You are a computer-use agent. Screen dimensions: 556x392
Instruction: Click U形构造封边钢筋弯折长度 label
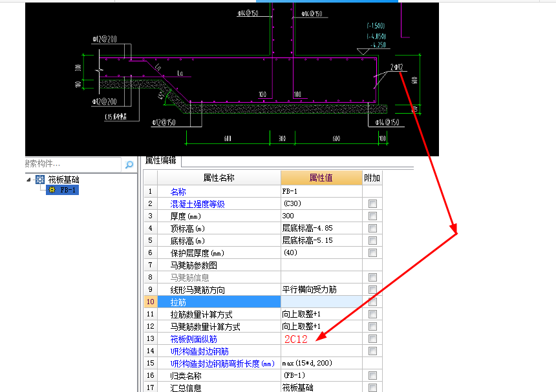[222, 364]
